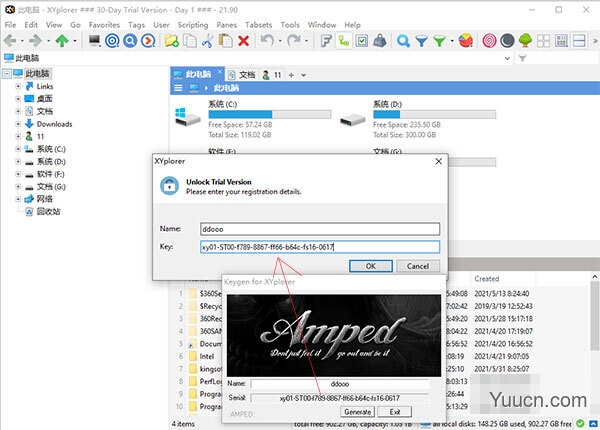This screenshot has height=430, width=600.
Task: Open the Forward button history dropdown arrow
Action: 48,41
